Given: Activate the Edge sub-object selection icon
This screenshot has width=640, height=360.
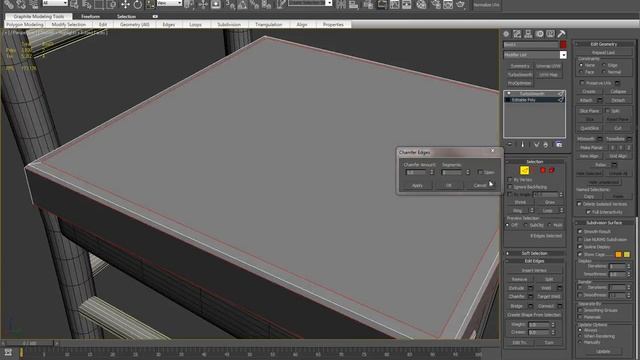Looking at the screenshot, I should pos(524,170).
